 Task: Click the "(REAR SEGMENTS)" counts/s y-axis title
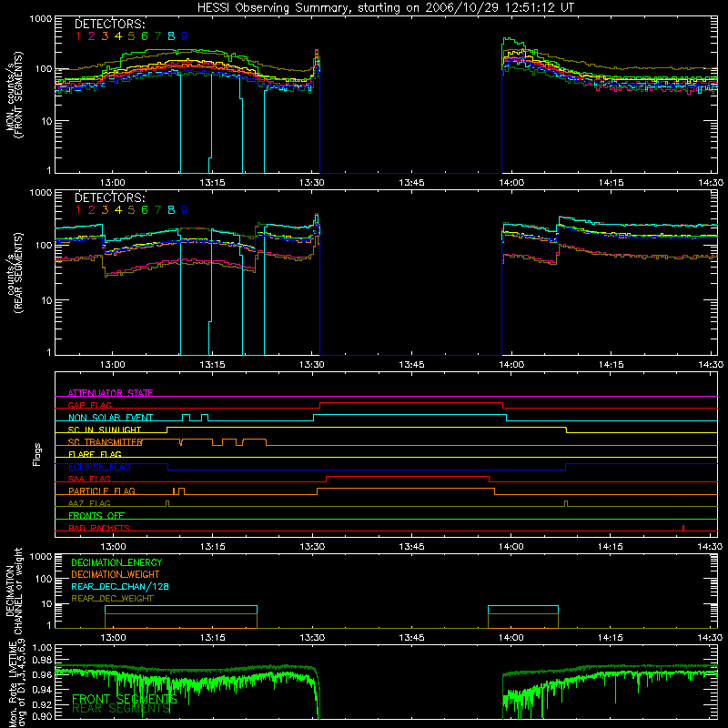tap(18, 273)
